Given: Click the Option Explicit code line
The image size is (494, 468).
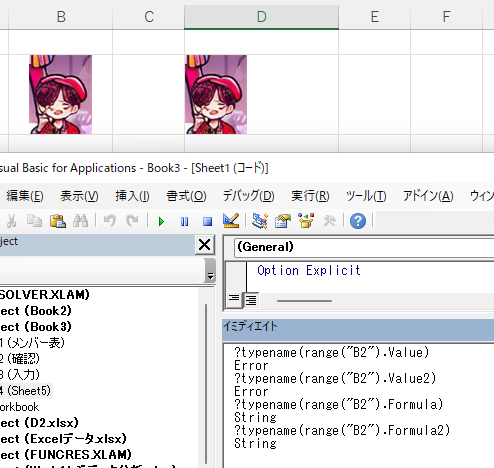Looking at the screenshot, I should [309, 270].
